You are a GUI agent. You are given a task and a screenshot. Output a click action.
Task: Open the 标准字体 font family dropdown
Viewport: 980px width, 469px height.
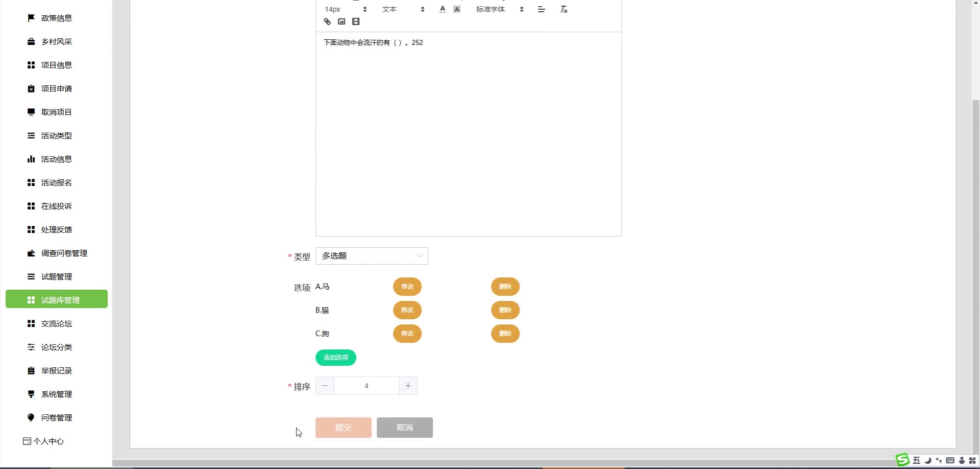click(x=500, y=9)
